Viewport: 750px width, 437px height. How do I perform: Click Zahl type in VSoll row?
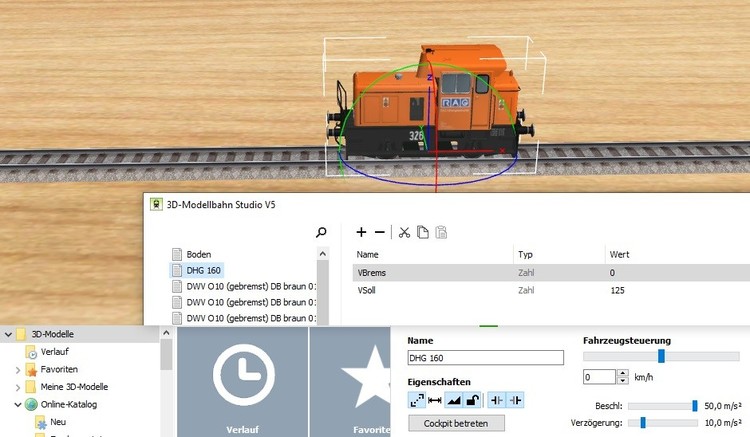tap(526, 290)
